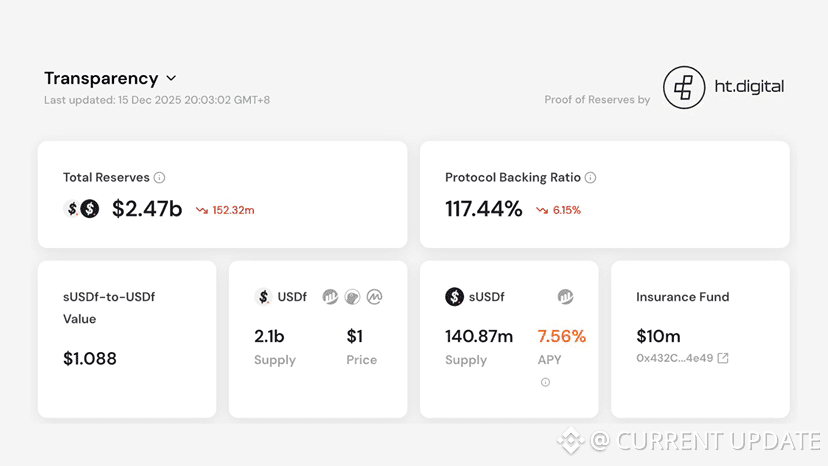
Task: Click the sUSDf token icon in sUSDf card
Action: [x=454, y=297]
